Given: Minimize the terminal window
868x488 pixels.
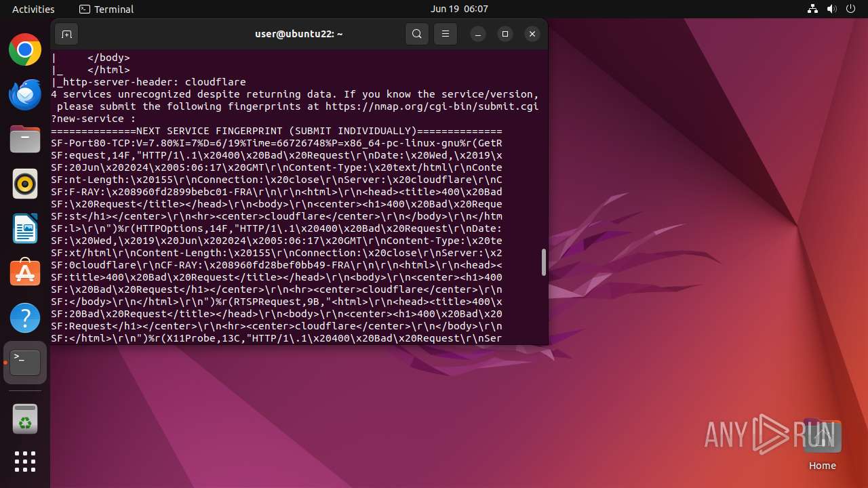Looking at the screenshot, I should point(478,34).
